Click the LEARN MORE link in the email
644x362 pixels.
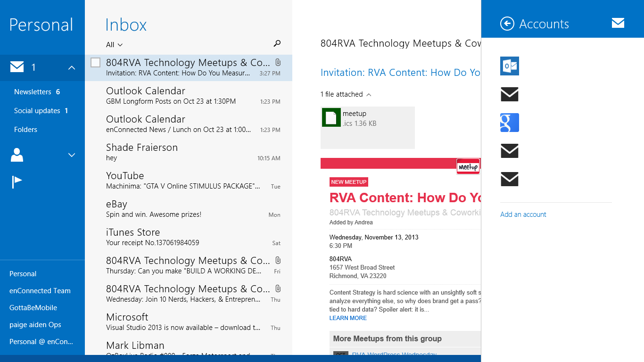348,318
